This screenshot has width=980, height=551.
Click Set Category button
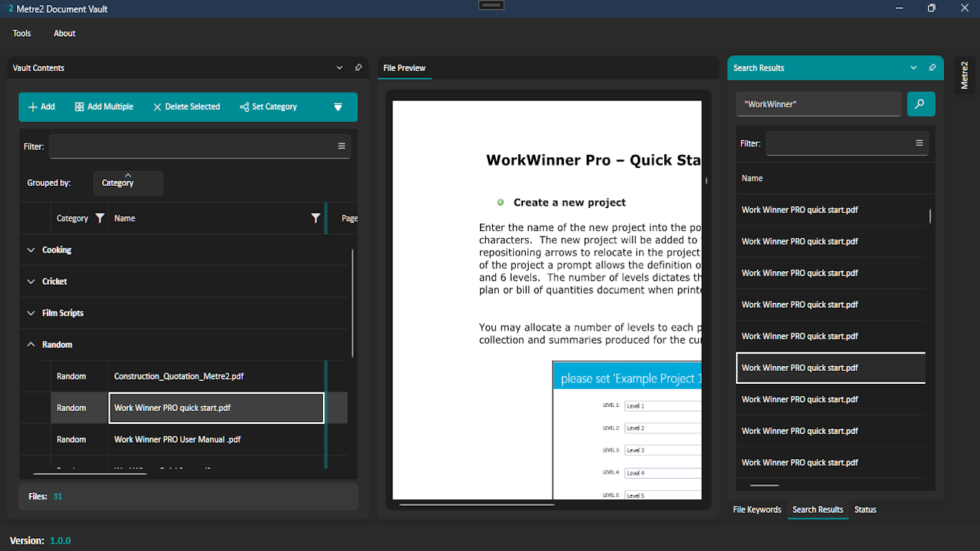268,107
